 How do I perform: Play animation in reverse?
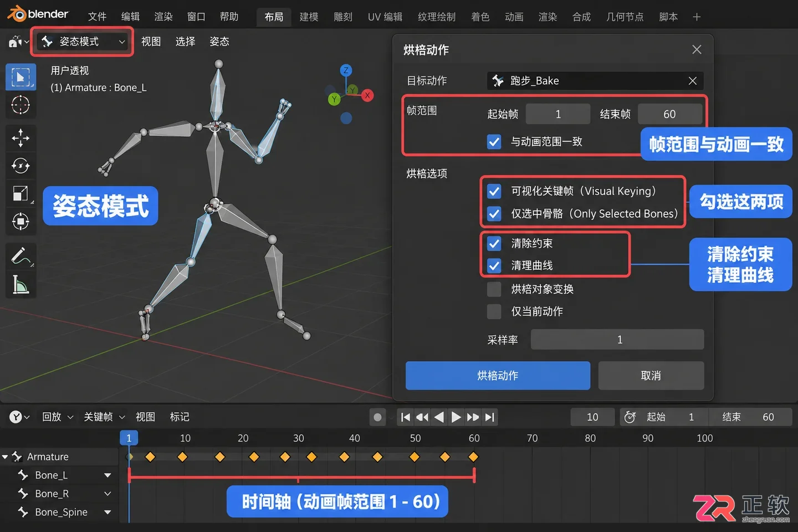(439, 417)
